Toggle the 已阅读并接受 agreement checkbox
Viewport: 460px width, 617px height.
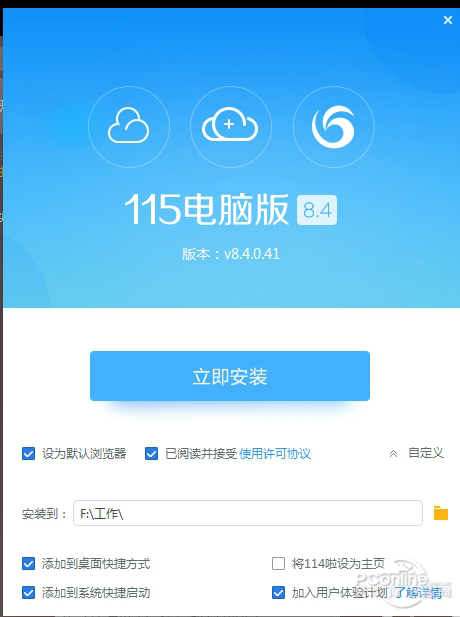(151, 453)
